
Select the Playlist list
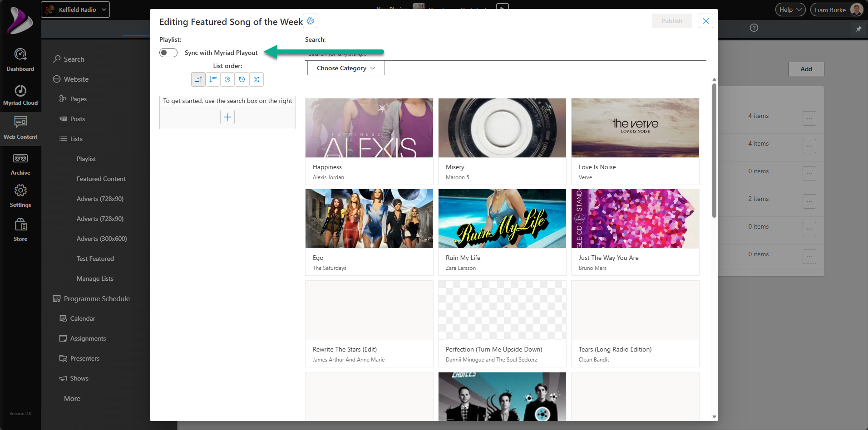point(86,159)
